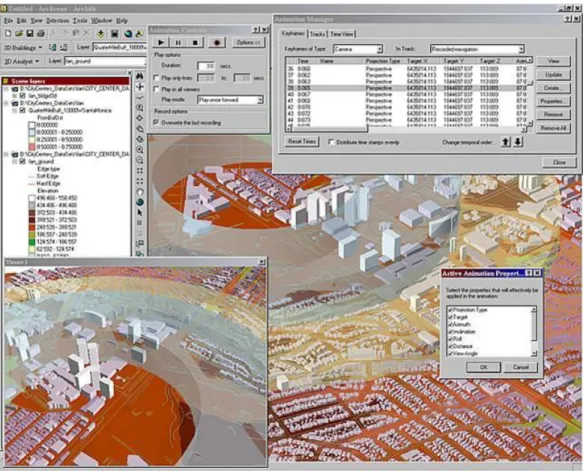Click the Reset Times button
The image size is (583, 471).
(x=302, y=142)
